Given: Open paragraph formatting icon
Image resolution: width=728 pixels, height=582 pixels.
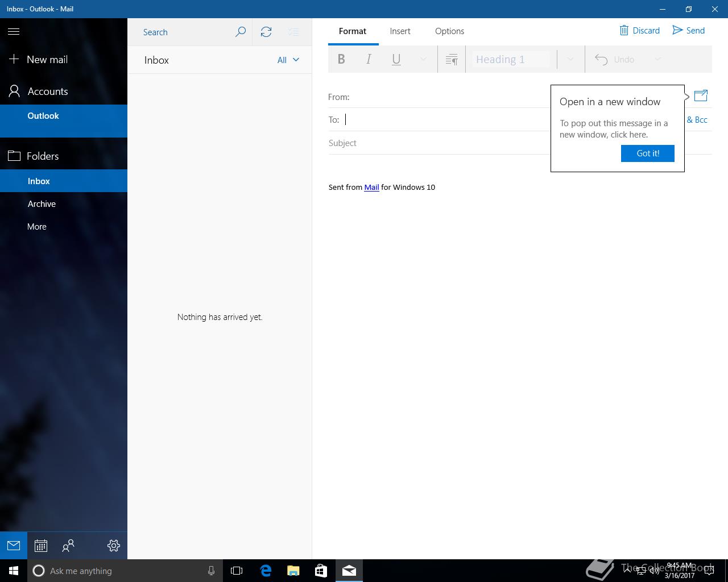Looking at the screenshot, I should click(x=452, y=59).
